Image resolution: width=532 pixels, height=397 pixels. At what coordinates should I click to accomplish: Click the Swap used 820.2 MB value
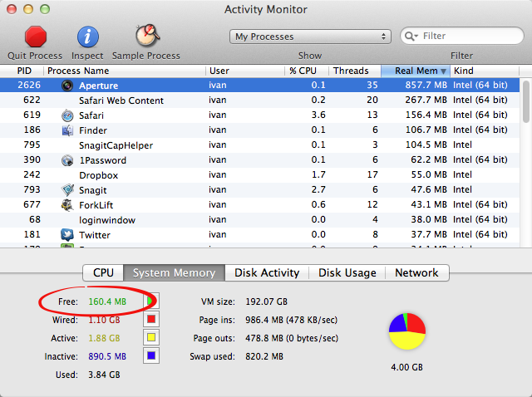pyautogui.click(x=264, y=356)
